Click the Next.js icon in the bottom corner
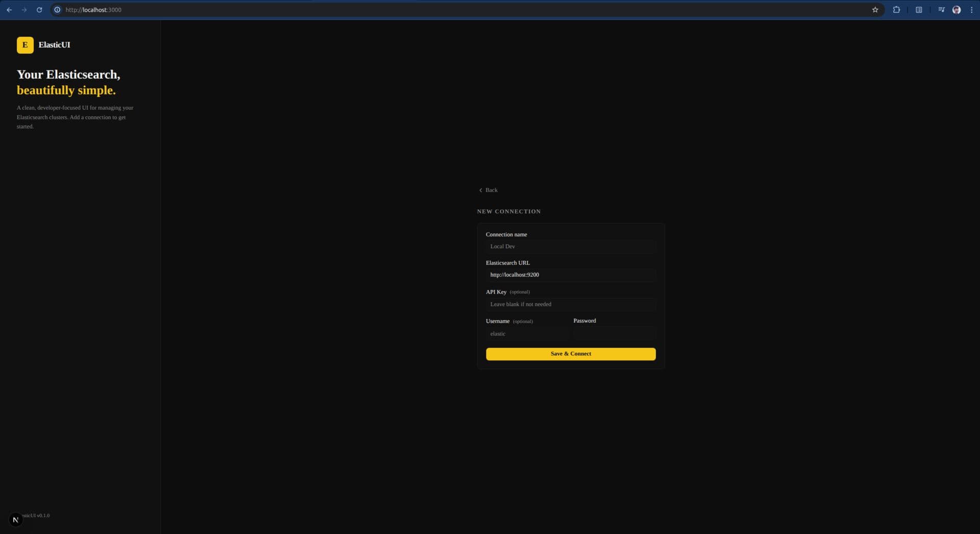 pos(16,519)
